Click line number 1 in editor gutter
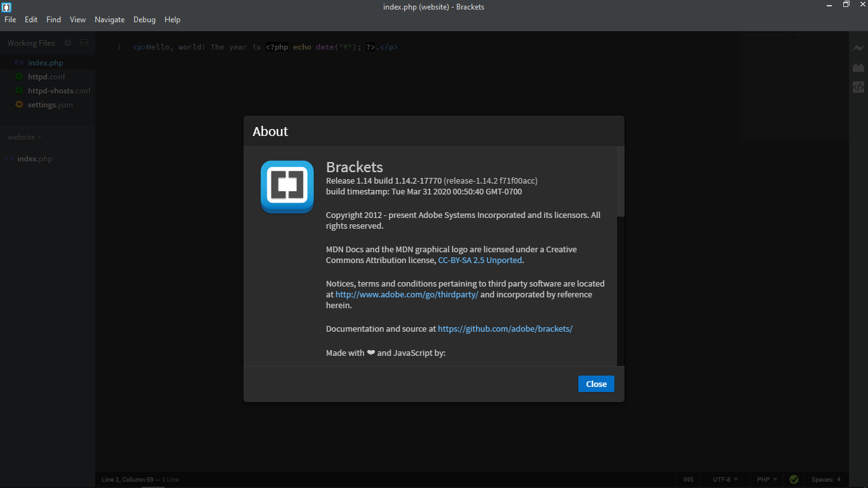The image size is (868, 488). pyautogui.click(x=119, y=47)
